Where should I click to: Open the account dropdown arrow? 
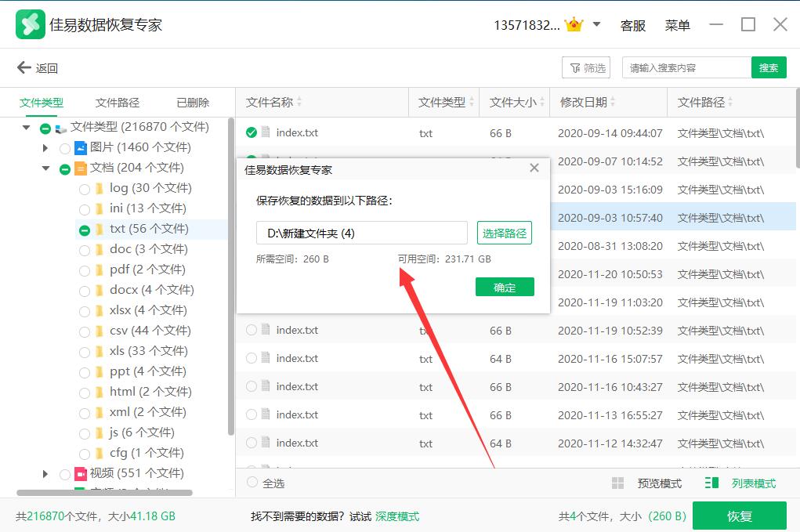[597, 24]
